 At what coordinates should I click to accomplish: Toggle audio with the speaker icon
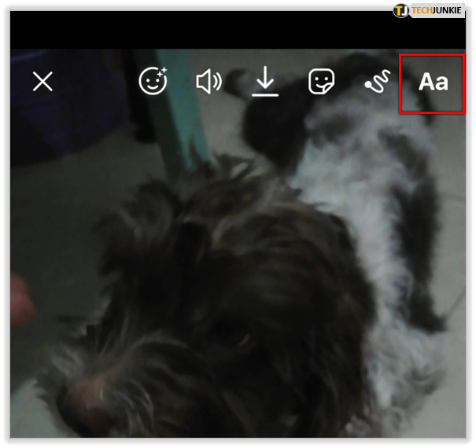point(208,81)
